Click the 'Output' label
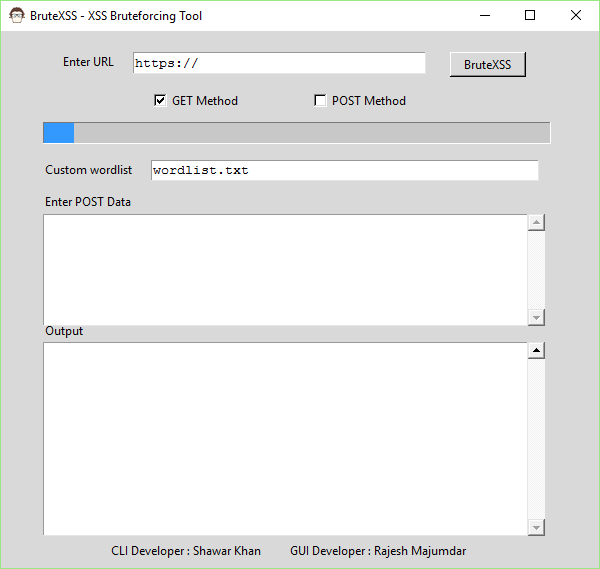The width and height of the screenshot is (600, 569). (64, 331)
